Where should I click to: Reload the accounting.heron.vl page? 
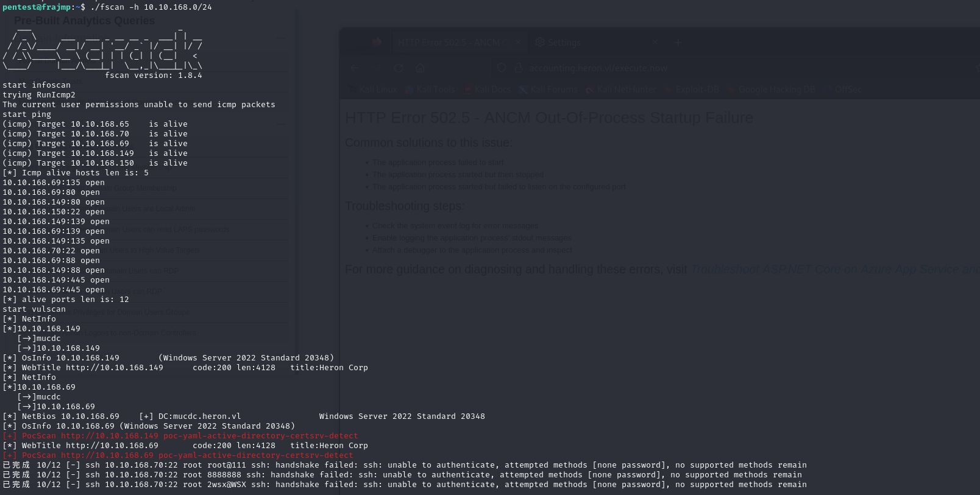point(399,68)
